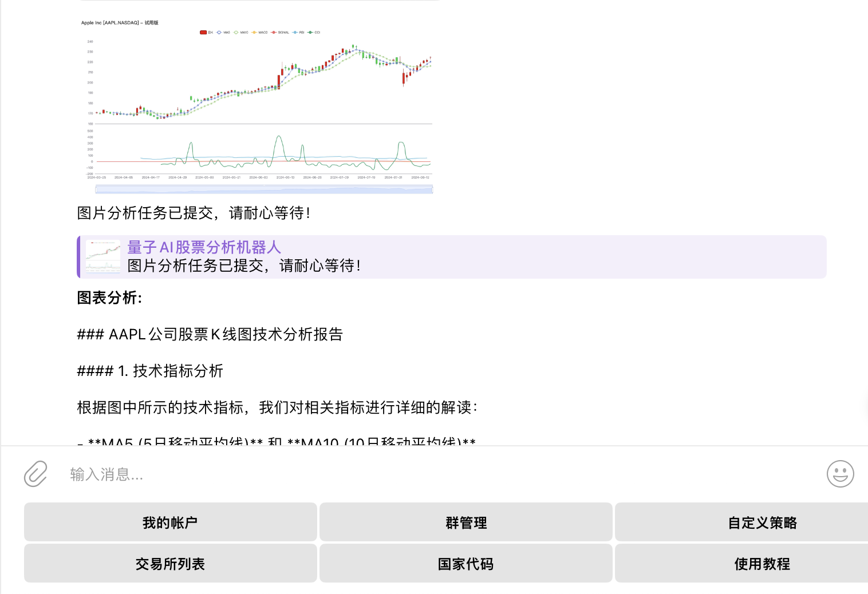Click the 量子AI股票分析机器人 reply header
Image resolution: width=868 pixels, height=594 pixels.
204,247
